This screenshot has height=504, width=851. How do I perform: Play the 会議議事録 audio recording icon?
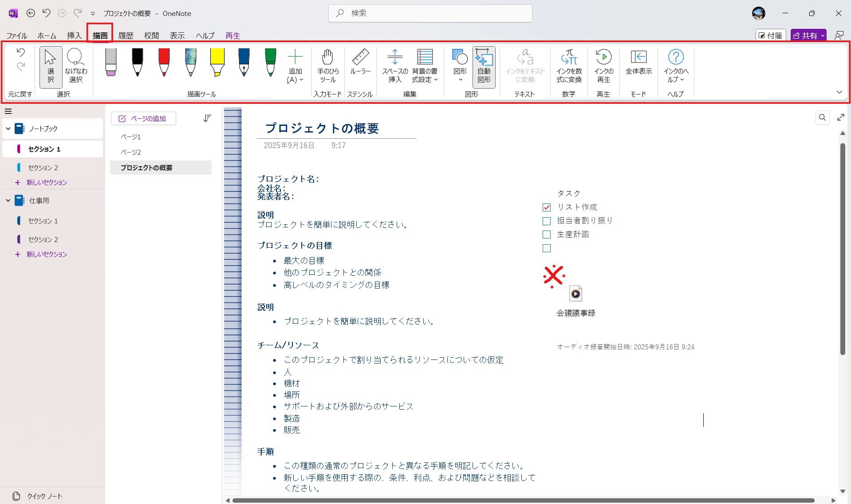pos(575,294)
